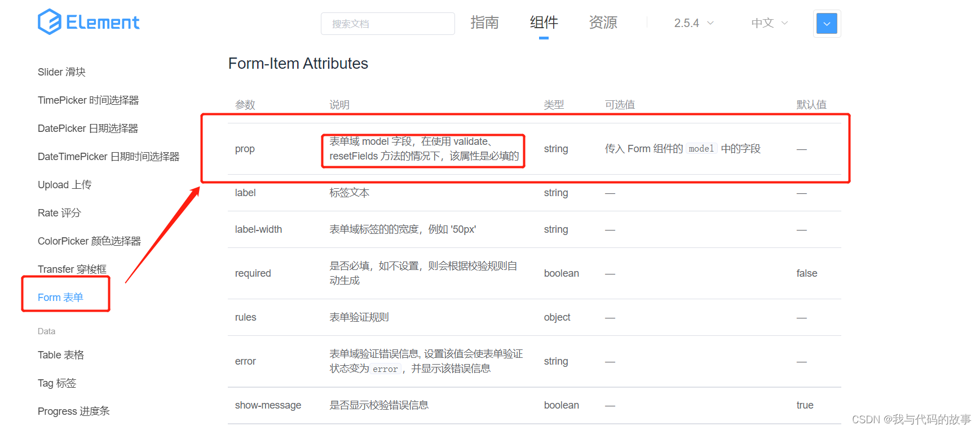Click 'boolean' type in required row

click(x=562, y=273)
